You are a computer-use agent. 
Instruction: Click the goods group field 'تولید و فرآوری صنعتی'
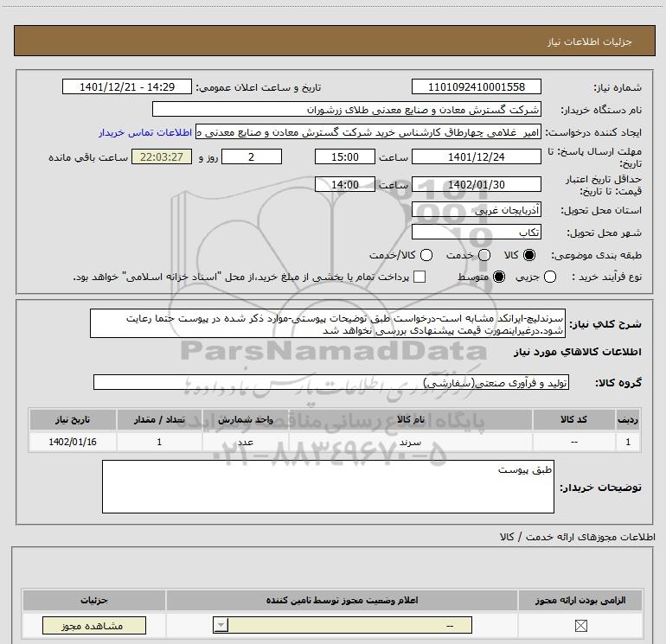pos(331,382)
